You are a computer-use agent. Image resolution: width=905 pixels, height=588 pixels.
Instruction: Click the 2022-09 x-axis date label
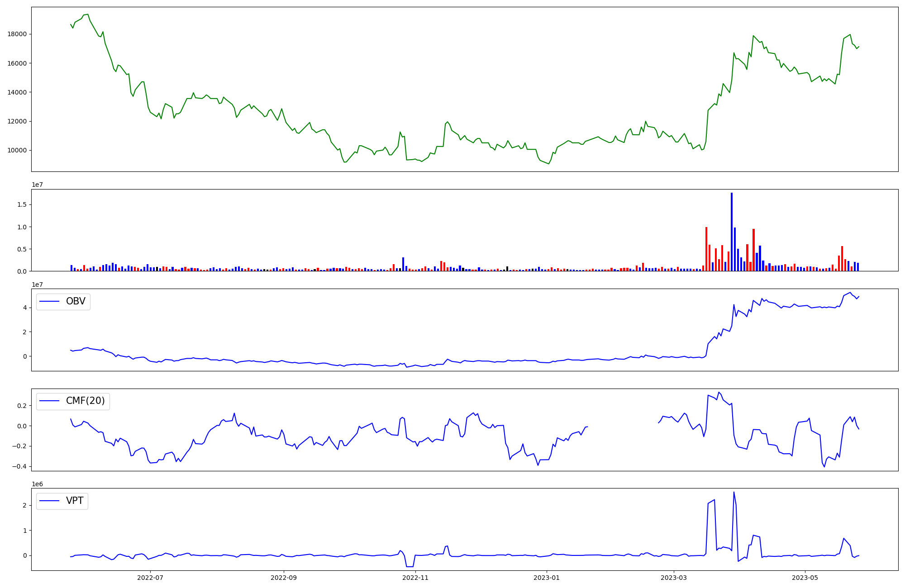pos(284,578)
